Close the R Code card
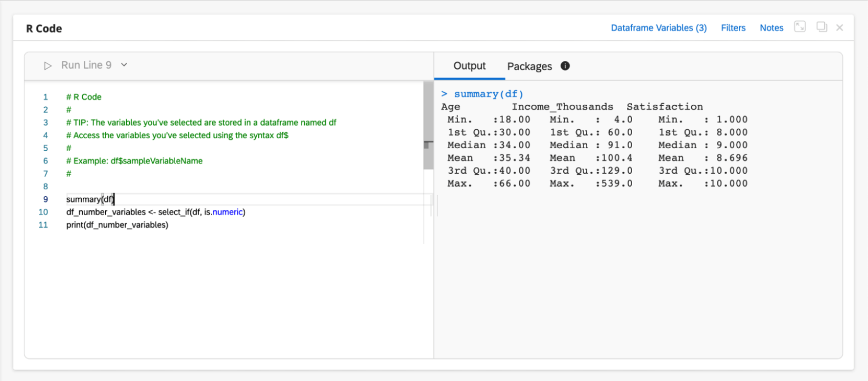868x381 pixels. (839, 28)
